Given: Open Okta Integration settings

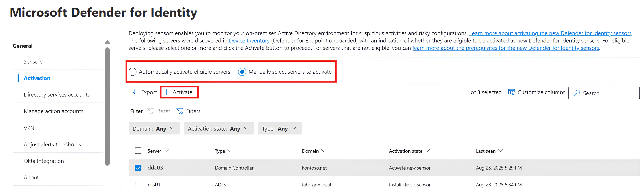Looking at the screenshot, I should coord(44,161).
